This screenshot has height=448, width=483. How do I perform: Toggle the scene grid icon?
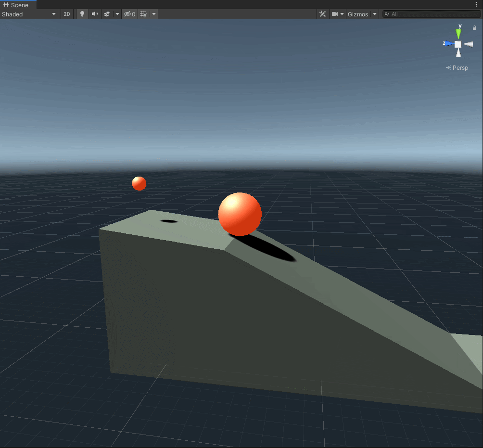pyautogui.click(x=143, y=14)
